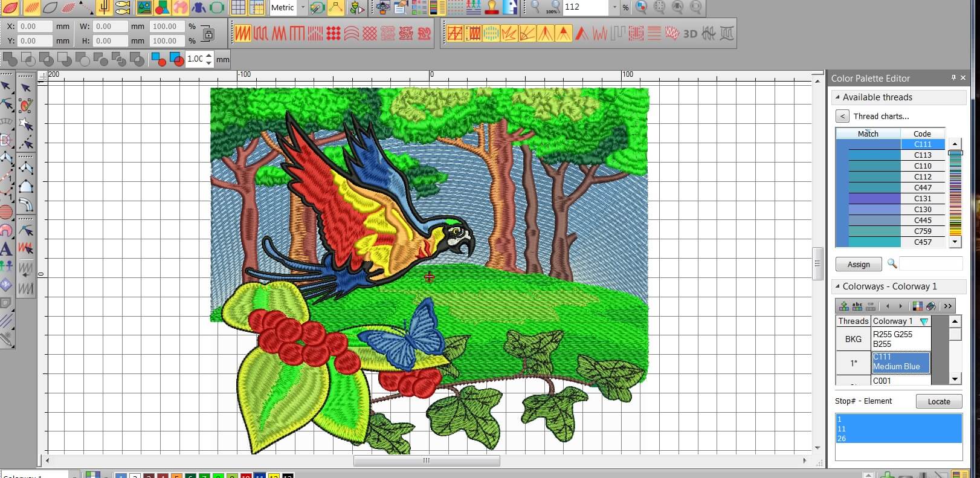Select the first red zigzag stitch type
The height and width of the screenshot is (478, 980).
click(243, 33)
